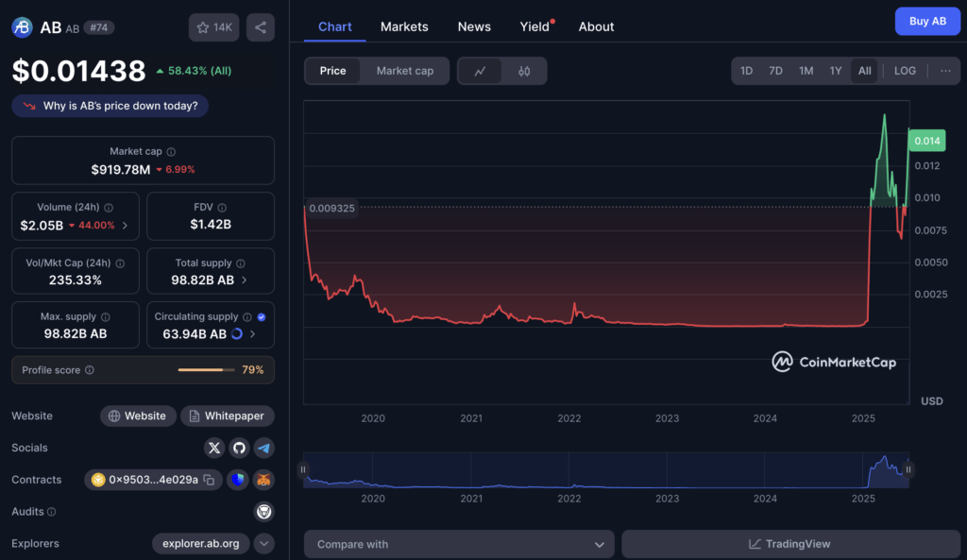
Task: Toggle LOG scale on chart
Action: [905, 71]
